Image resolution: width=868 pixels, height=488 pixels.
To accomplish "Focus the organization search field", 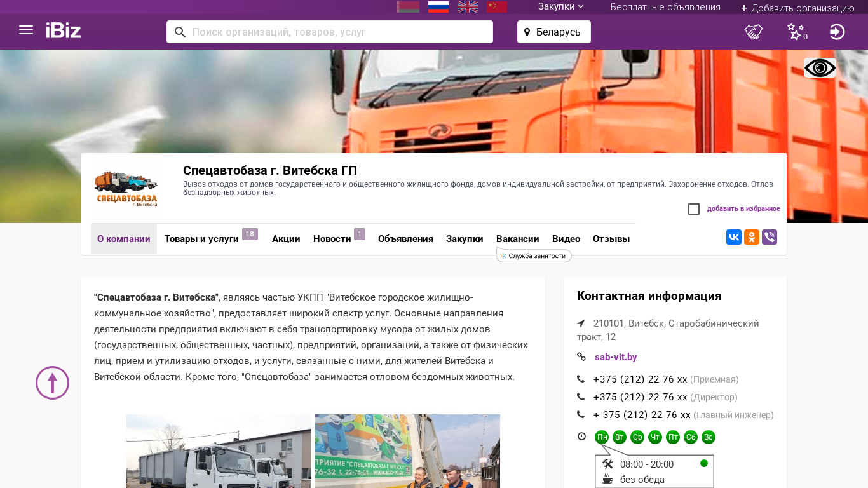I will tap(330, 32).
